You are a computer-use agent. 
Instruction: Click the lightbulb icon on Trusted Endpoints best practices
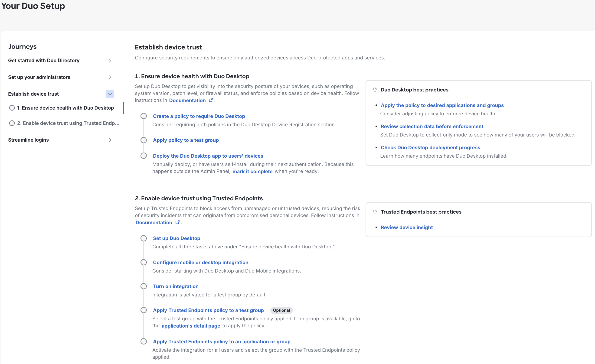click(x=375, y=212)
